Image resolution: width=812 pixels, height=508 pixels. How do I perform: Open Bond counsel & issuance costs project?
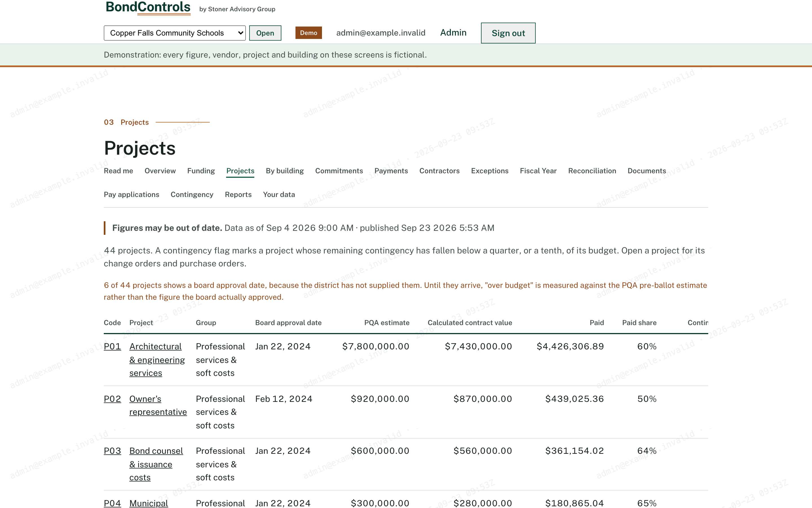point(156,464)
